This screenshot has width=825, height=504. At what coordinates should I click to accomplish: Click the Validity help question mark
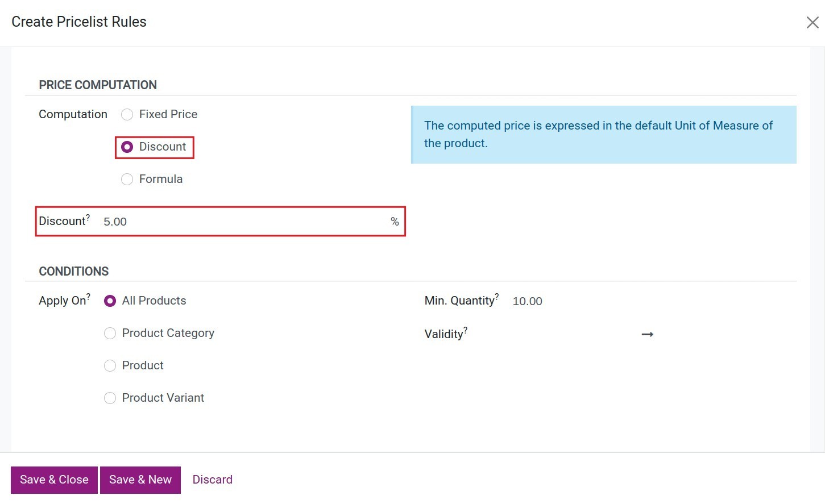(x=466, y=330)
